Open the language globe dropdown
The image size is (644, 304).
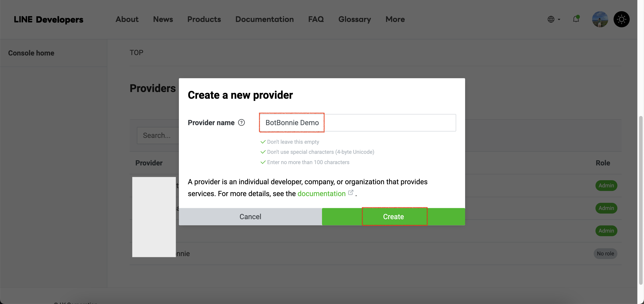[x=553, y=19]
